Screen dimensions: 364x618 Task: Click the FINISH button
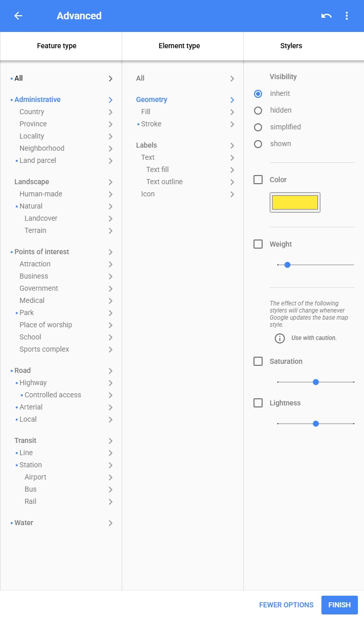click(x=339, y=605)
